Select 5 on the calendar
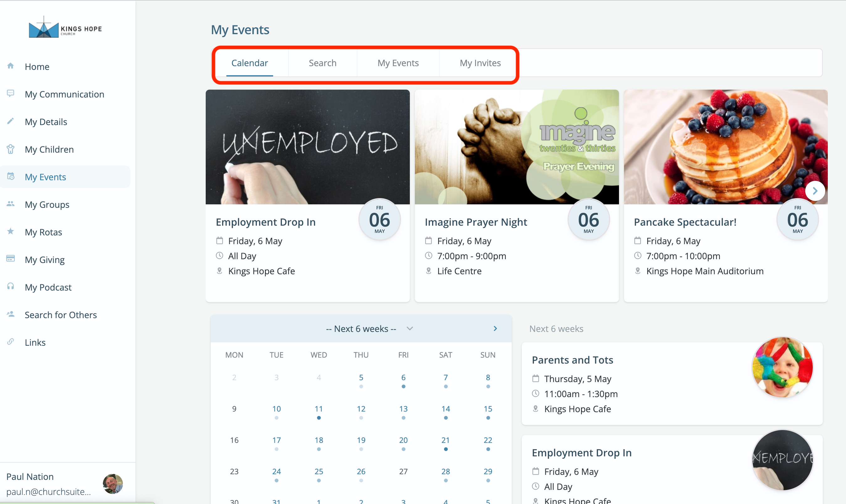 pos(361,377)
